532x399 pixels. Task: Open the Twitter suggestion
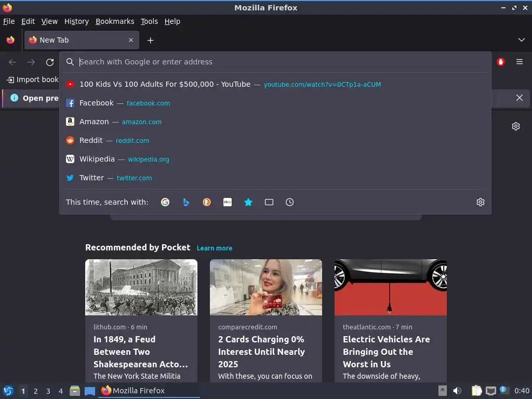[275, 178]
